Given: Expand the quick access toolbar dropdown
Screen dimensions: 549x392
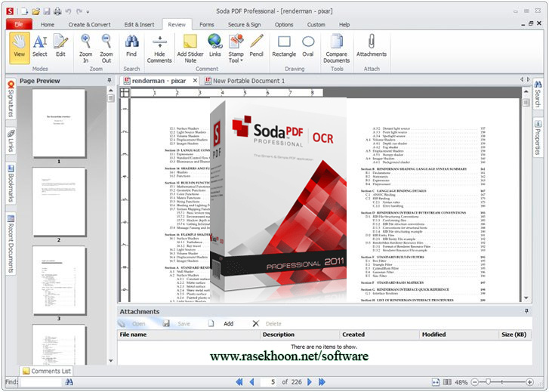Looking at the screenshot, I should tap(87, 11).
